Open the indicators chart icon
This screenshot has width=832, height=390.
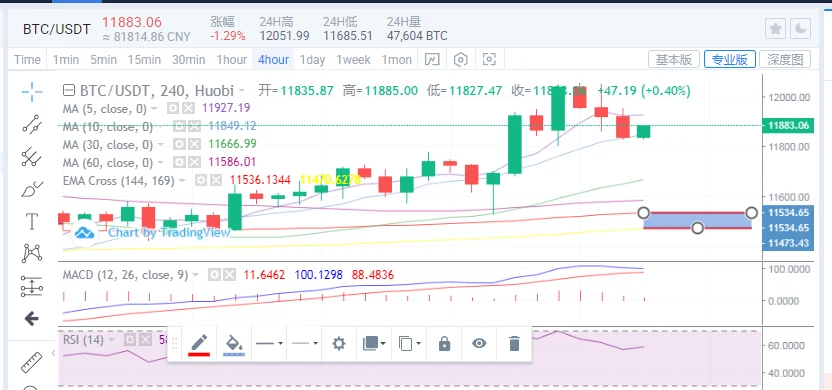432,59
